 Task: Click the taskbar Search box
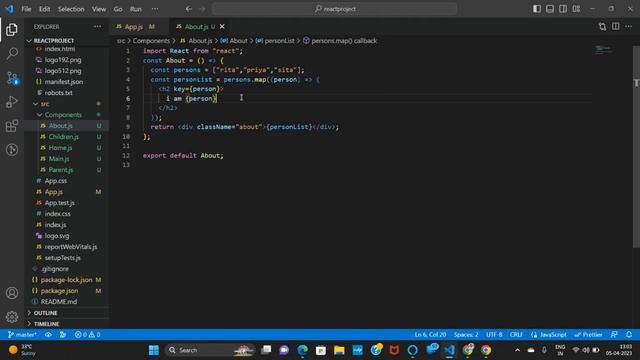[x=210, y=350]
